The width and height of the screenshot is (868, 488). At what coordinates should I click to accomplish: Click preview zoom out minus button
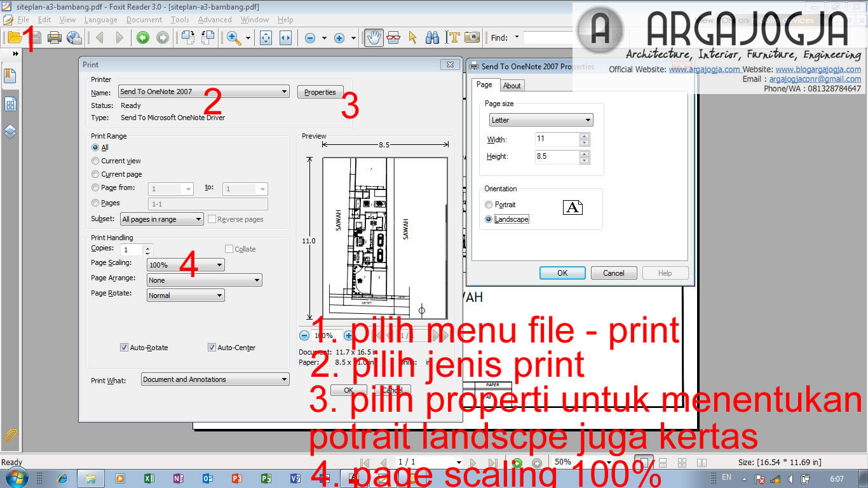(x=304, y=335)
